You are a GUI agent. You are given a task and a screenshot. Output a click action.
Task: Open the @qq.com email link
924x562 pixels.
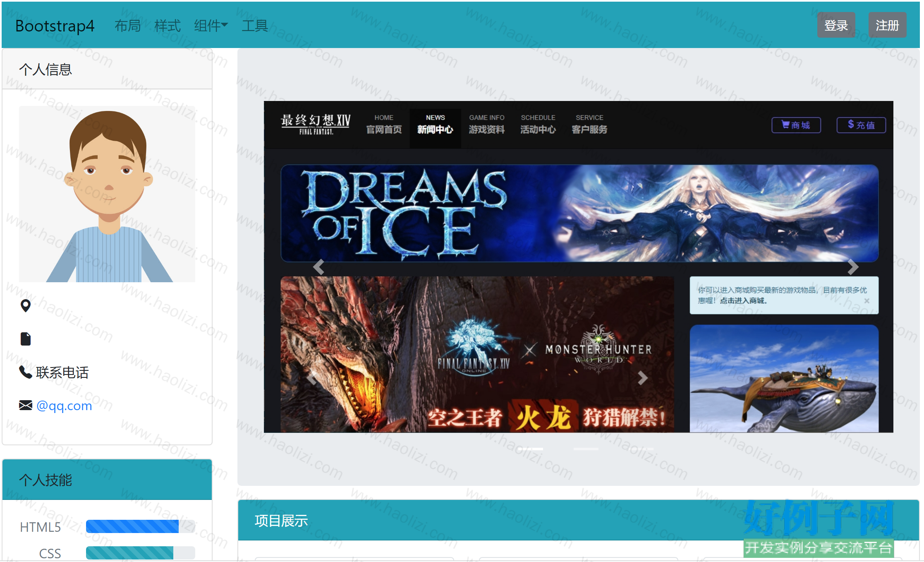[x=64, y=406]
